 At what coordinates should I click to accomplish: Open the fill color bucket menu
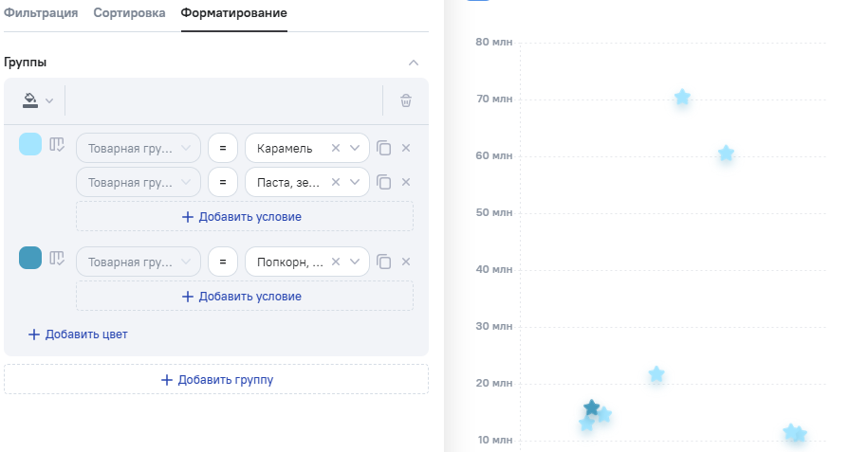[38, 100]
